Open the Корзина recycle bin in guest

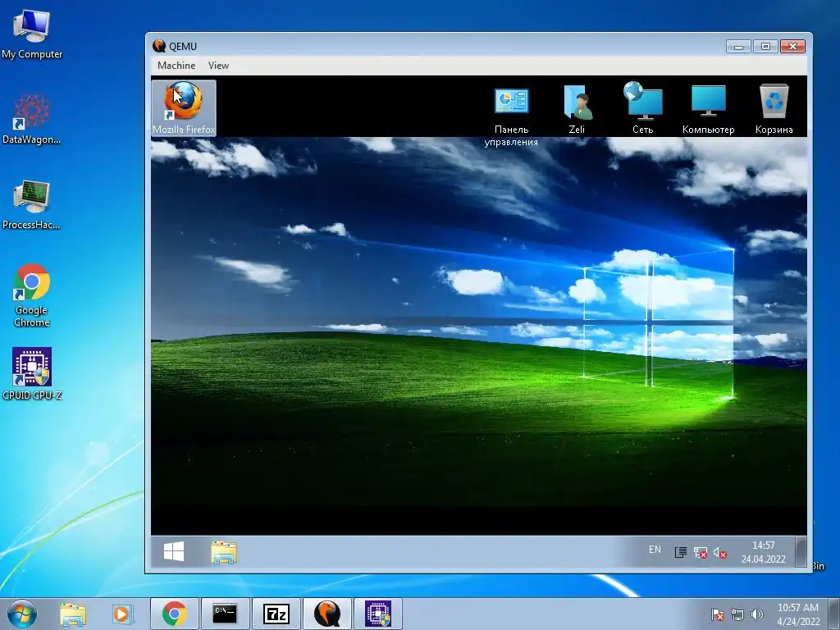coord(774,109)
